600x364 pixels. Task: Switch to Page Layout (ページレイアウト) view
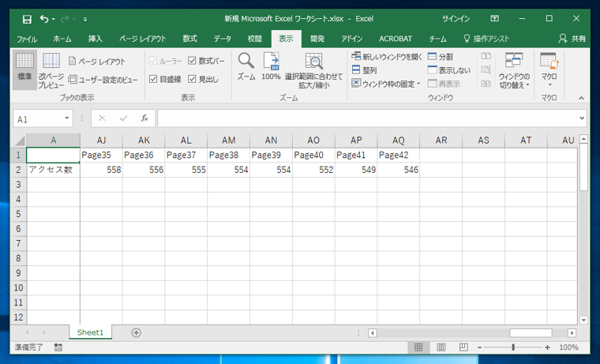point(97,62)
